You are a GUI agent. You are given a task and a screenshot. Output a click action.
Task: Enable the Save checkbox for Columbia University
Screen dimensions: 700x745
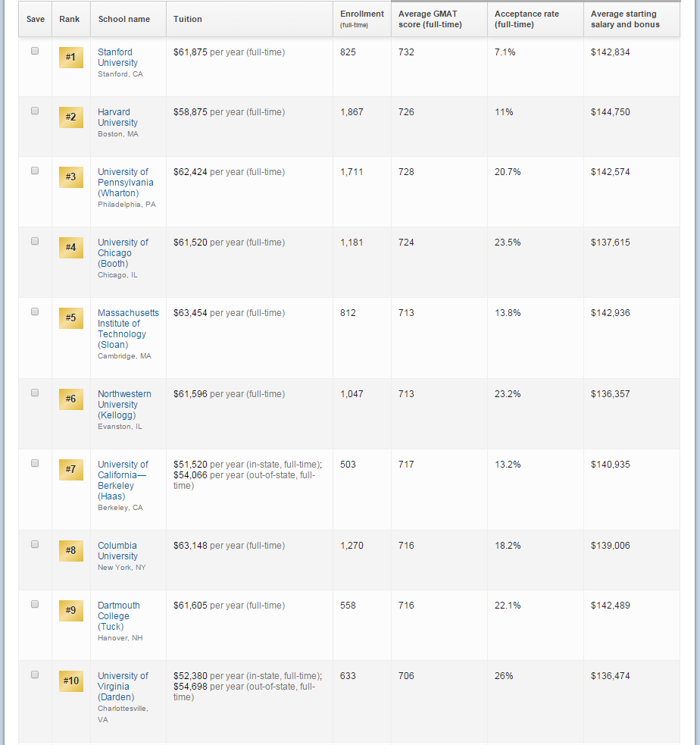coord(33,543)
